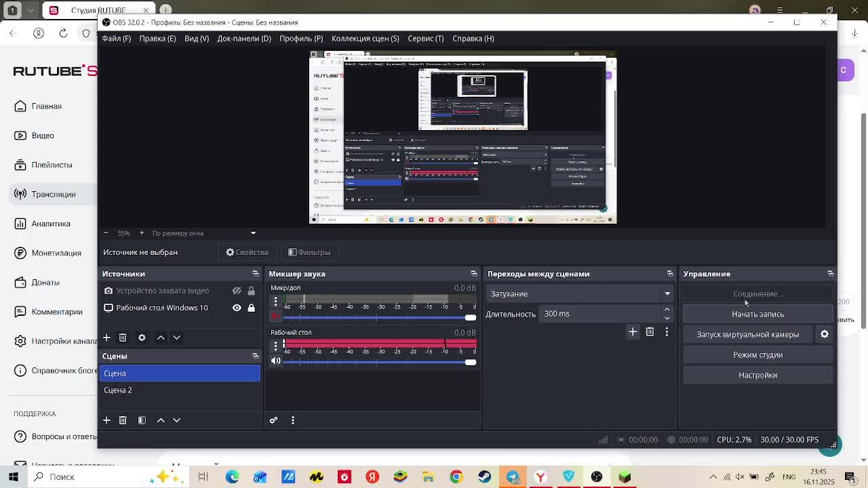Zoom out the preview with the minus icon

coord(106,233)
